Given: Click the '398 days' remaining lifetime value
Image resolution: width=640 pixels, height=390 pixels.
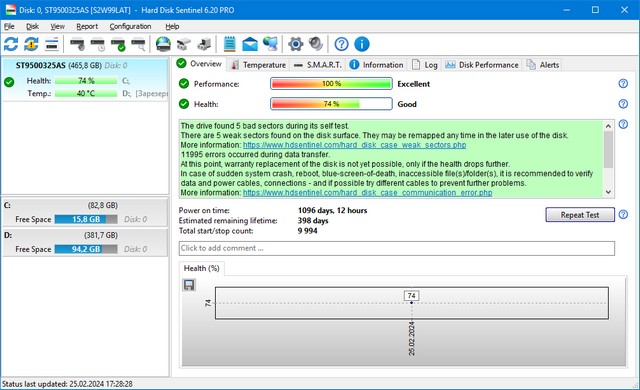Looking at the screenshot, I should tap(313, 221).
